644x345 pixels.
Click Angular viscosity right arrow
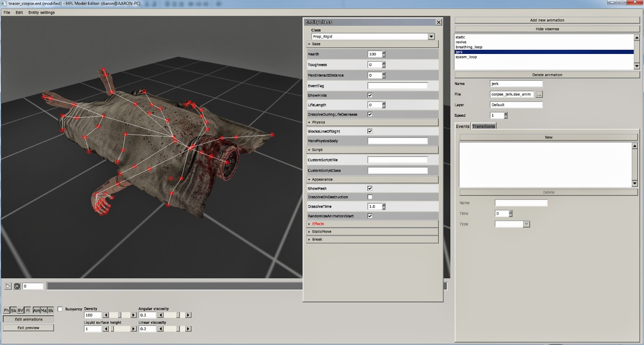[188, 315]
